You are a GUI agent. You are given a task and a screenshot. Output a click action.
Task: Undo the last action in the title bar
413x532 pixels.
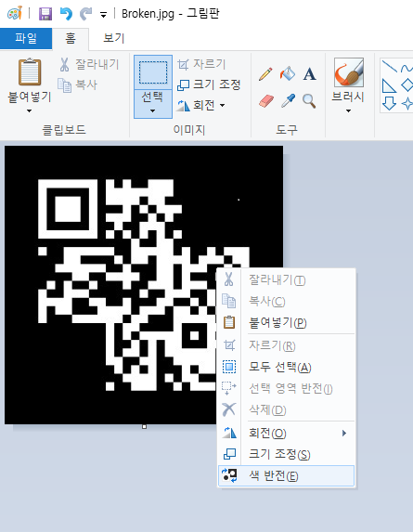66,14
